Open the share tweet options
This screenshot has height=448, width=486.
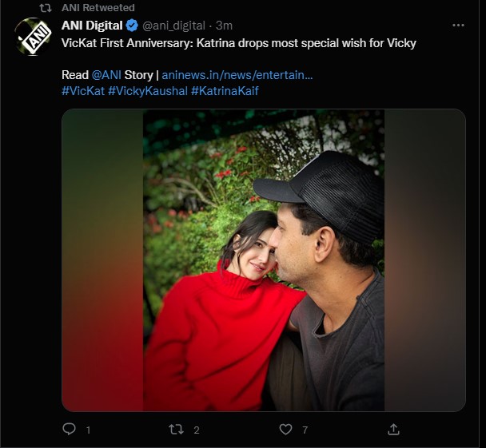tap(393, 430)
